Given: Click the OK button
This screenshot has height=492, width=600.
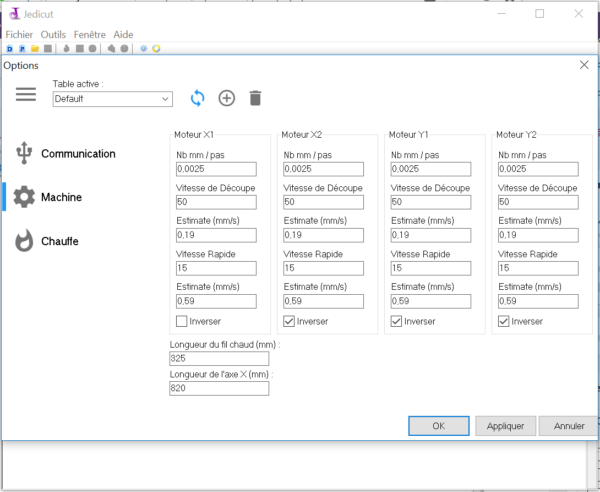Looking at the screenshot, I should click(438, 425).
